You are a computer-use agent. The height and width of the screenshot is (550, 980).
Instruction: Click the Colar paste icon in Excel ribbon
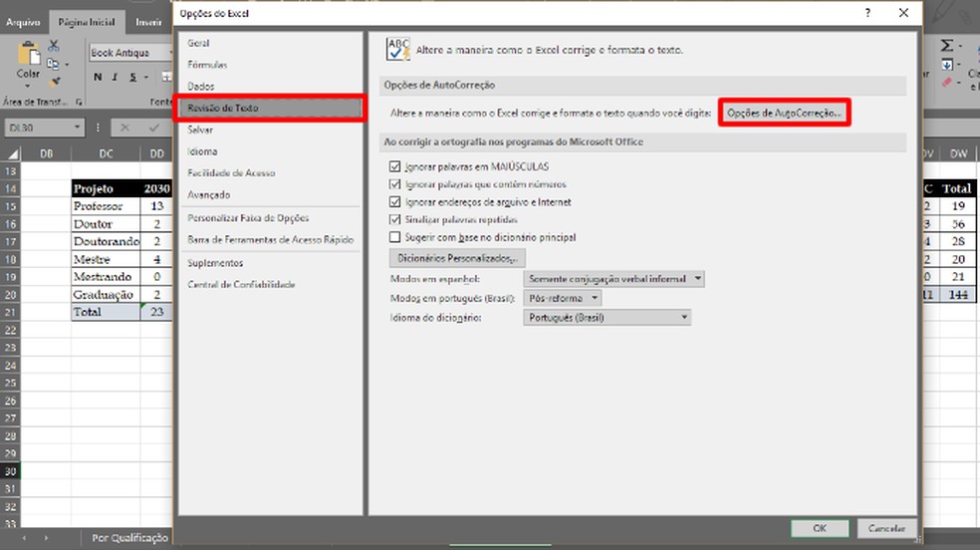28,53
